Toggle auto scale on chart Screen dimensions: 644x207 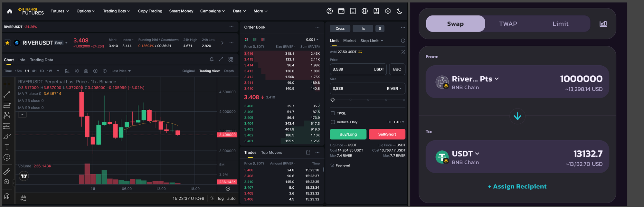pyautogui.click(x=231, y=198)
